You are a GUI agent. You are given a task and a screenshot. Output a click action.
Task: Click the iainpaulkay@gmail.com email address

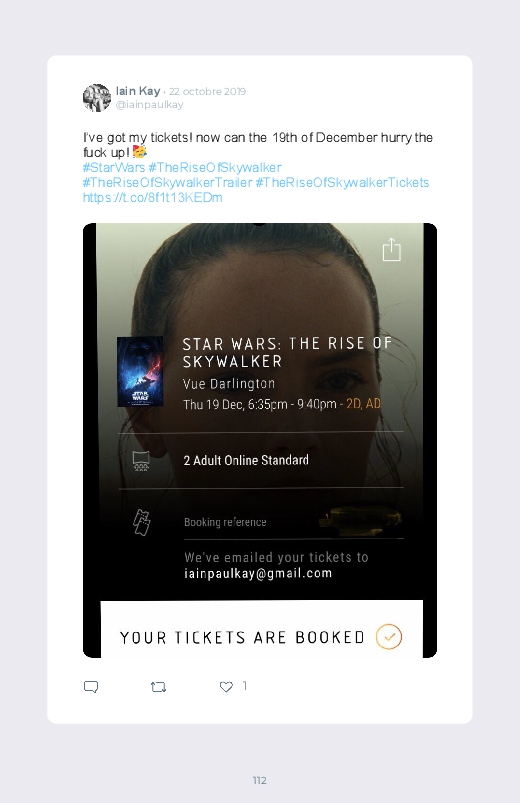click(x=258, y=573)
